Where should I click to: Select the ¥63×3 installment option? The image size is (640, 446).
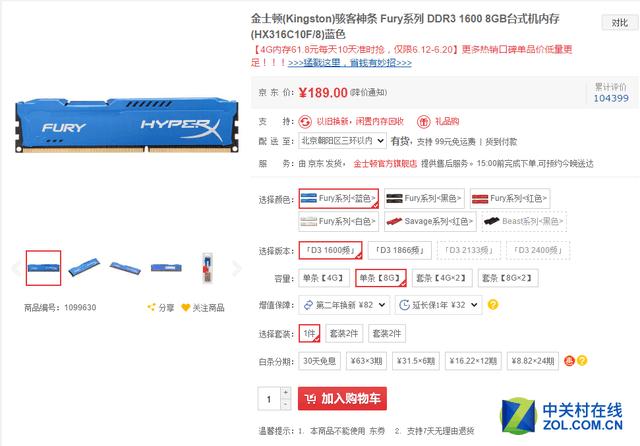(366, 361)
